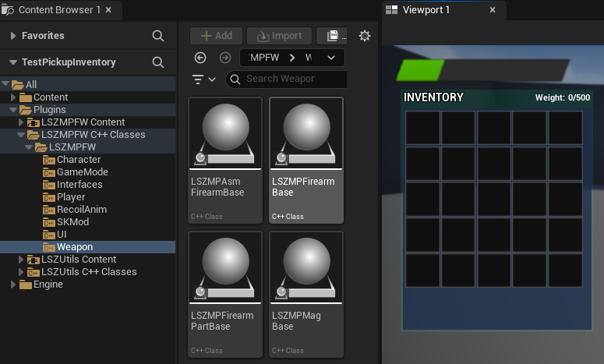Expand Engine folder arrow

pos(13,284)
